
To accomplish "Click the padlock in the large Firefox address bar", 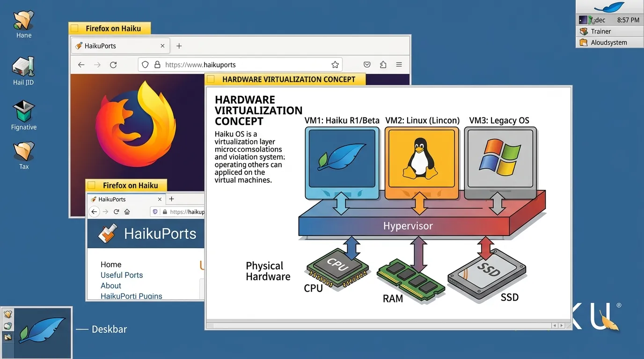I will pyautogui.click(x=157, y=65).
